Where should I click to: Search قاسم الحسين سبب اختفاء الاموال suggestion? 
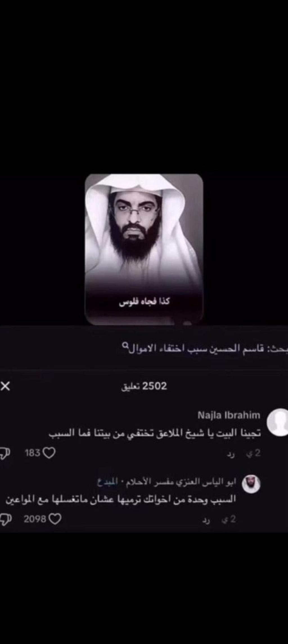[x=205, y=348]
